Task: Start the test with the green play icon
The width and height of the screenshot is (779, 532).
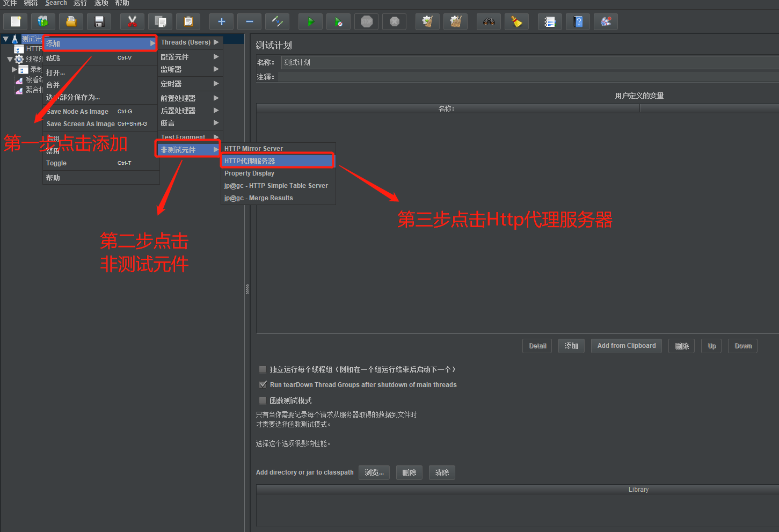Action: point(311,21)
